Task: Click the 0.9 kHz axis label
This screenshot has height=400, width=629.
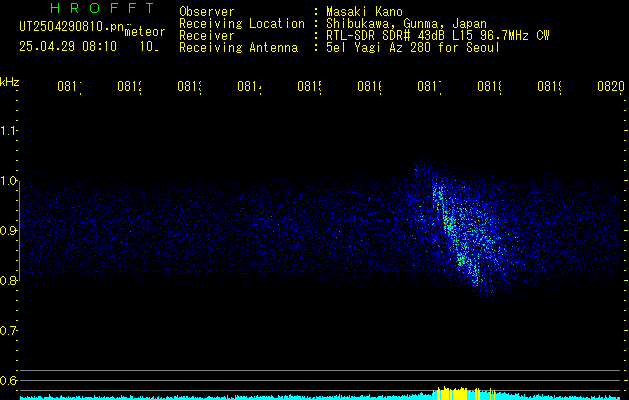Action: [x=8, y=231]
